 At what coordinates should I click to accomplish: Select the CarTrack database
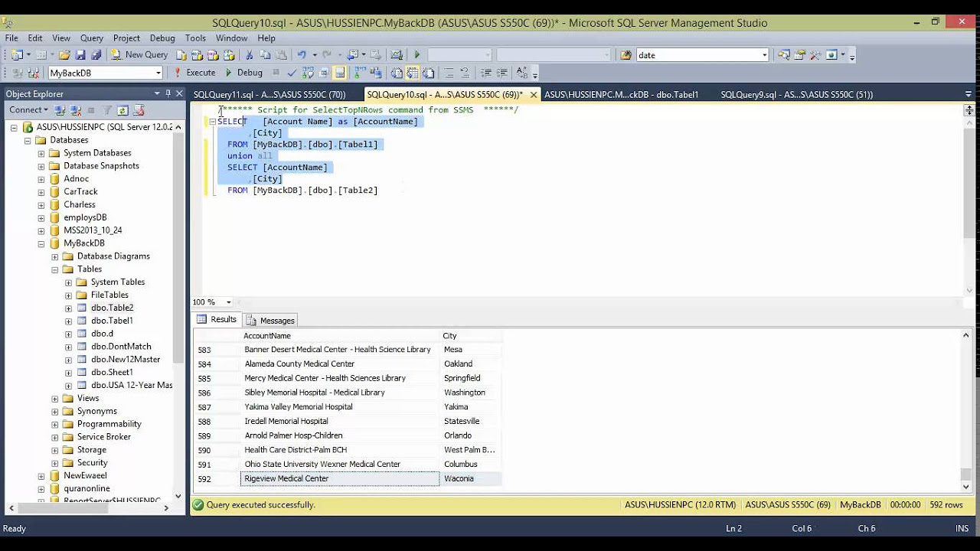point(80,191)
